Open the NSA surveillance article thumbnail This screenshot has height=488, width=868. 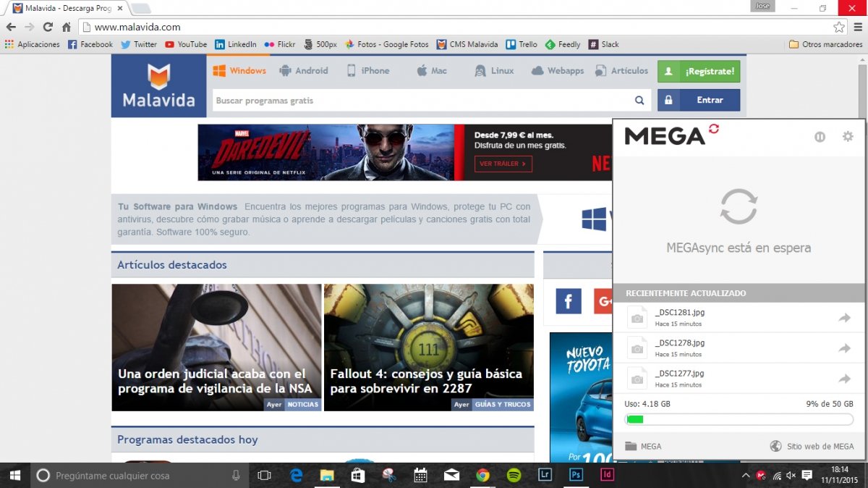tap(216, 348)
